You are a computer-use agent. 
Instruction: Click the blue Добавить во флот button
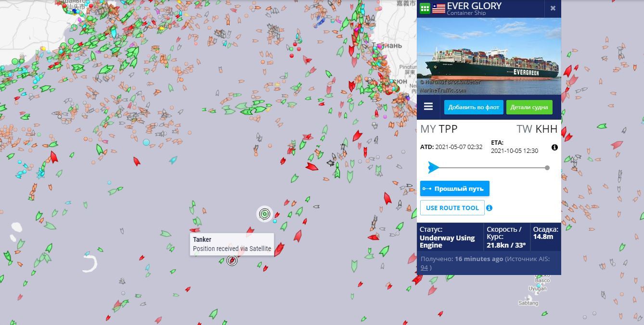click(x=474, y=107)
